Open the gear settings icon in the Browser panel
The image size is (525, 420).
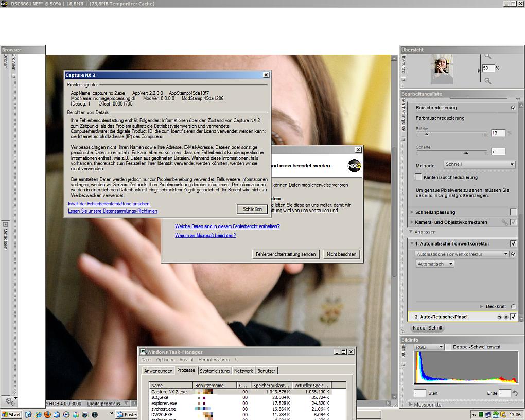tap(10, 400)
